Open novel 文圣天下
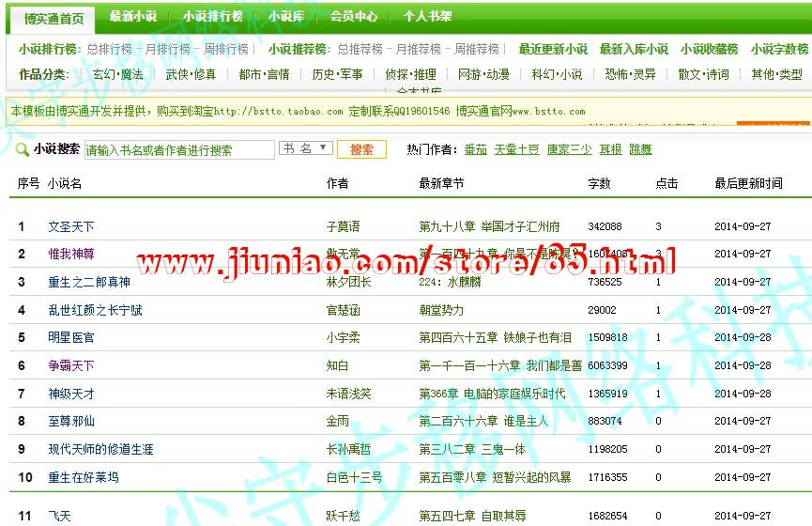 point(71,227)
